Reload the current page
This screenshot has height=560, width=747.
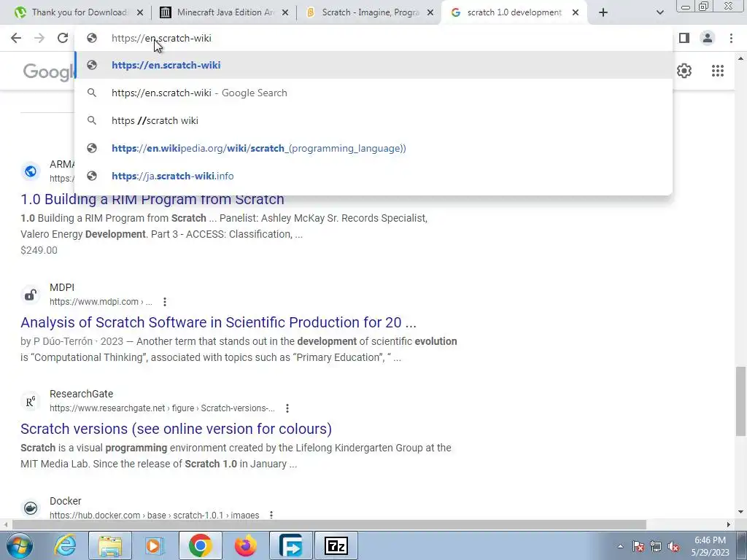pos(63,38)
